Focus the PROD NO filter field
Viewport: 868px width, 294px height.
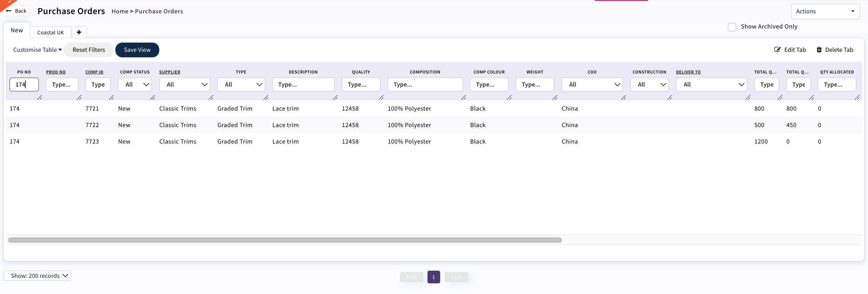62,84
